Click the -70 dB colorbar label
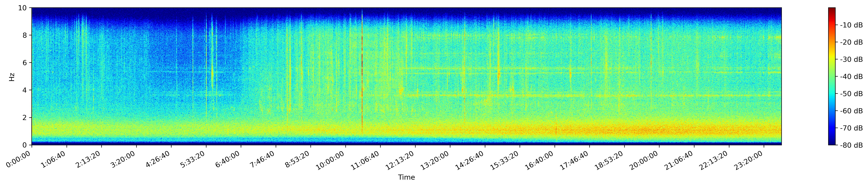Viewport: 868px width, 186px height. click(x=851, y=128)
